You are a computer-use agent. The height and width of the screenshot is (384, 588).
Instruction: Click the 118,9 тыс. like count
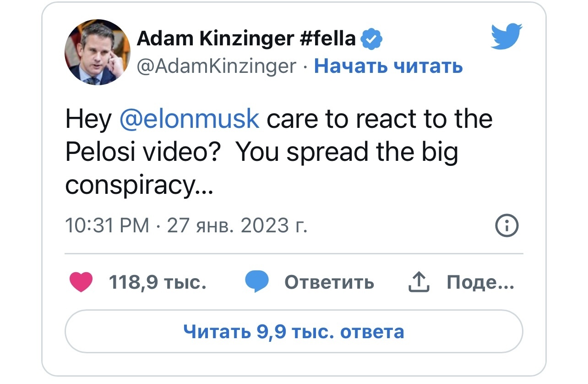(x=158, y=282)
